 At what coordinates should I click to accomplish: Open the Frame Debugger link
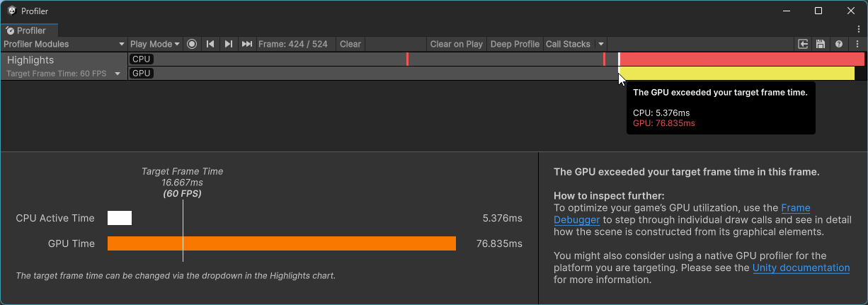[795, 208]
